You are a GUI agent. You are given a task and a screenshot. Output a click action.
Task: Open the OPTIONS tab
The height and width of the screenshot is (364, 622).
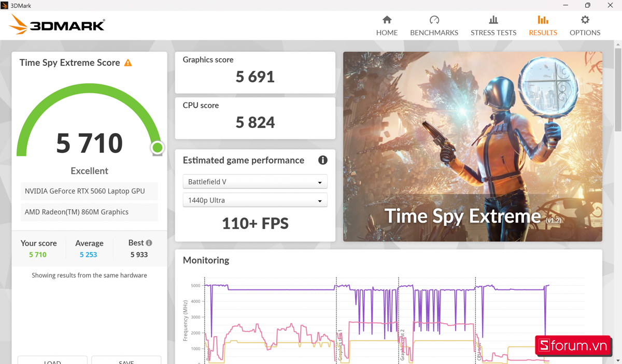pos(585,26)
